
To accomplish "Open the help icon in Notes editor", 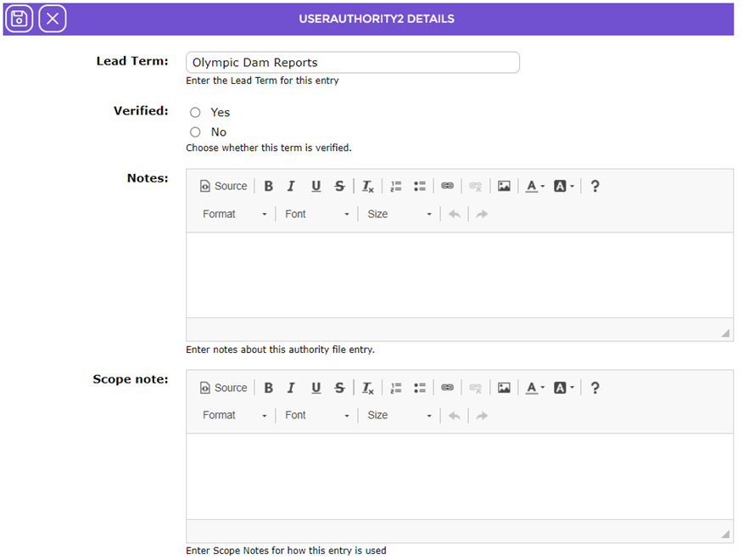I will (595, 187).
